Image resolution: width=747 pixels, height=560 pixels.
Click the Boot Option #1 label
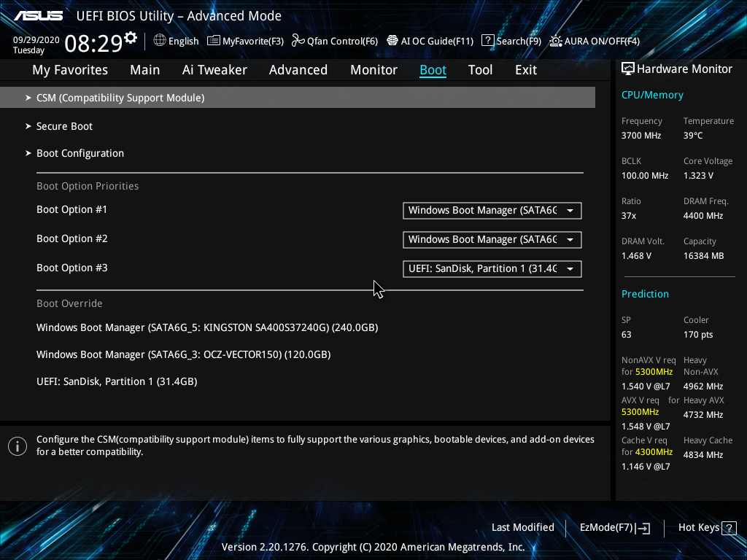pyautogui.click(x=72, y=209)
